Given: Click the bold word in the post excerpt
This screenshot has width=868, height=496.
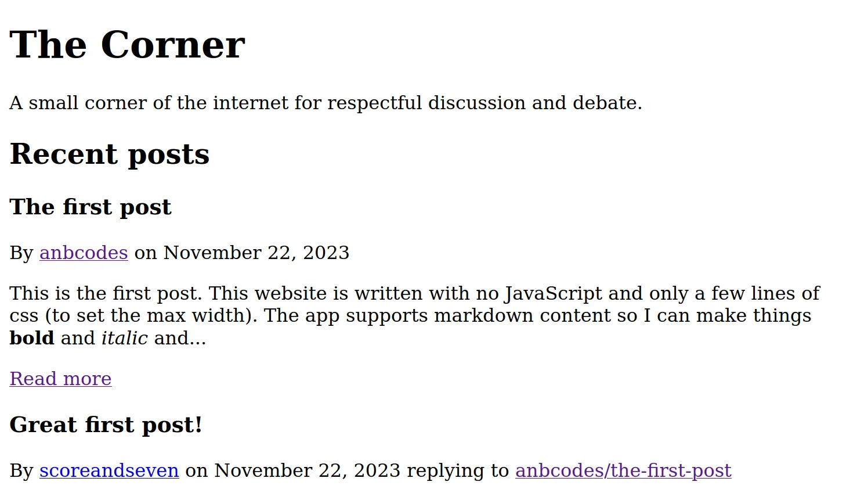Looking at the screenshot, I should coord(32,339).
